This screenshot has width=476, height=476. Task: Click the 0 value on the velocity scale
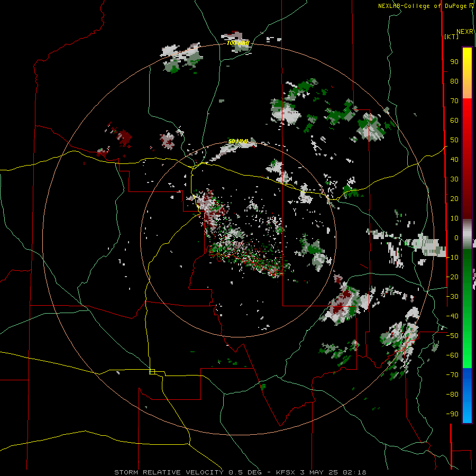456,237
